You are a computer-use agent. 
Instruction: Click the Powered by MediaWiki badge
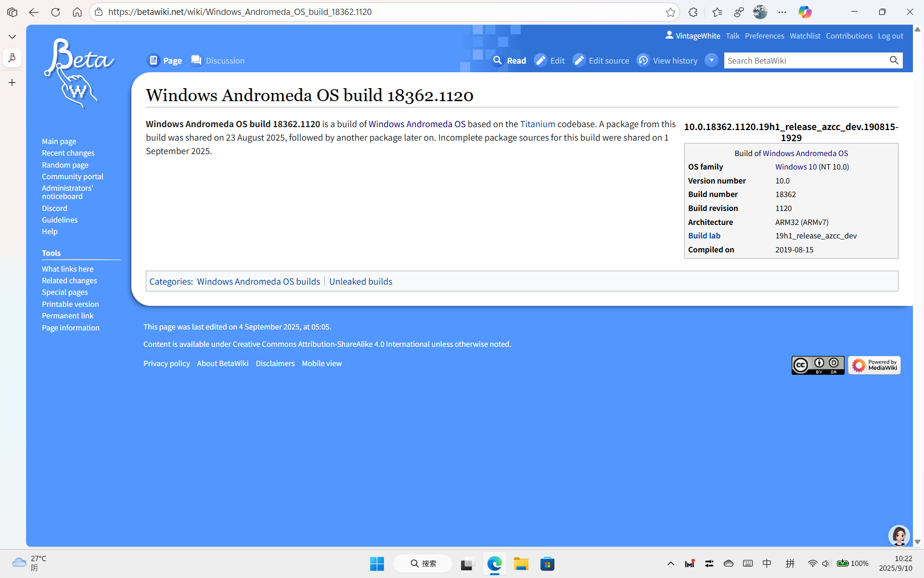click(x=874, y=365)
